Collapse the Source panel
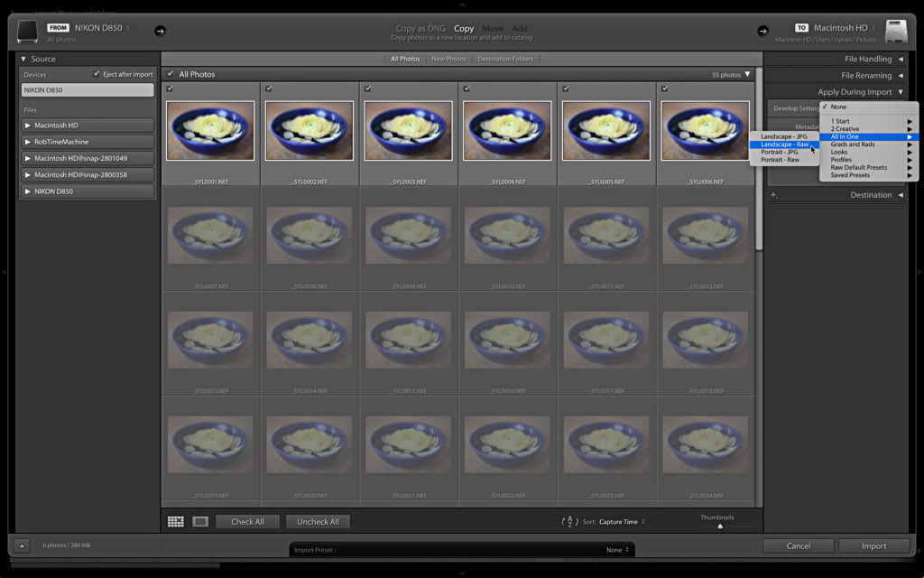Viewport: 924px width, 578px height. 23,59
